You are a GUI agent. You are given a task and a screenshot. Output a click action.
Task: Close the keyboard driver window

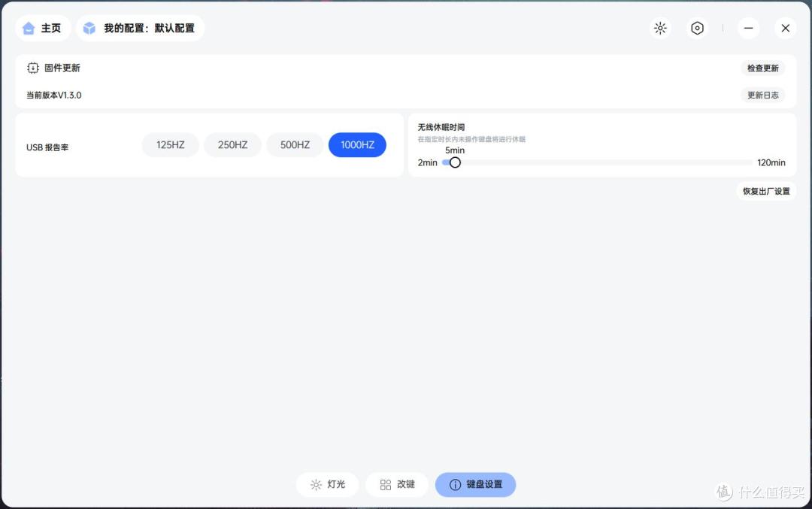(x=785, y=28)
